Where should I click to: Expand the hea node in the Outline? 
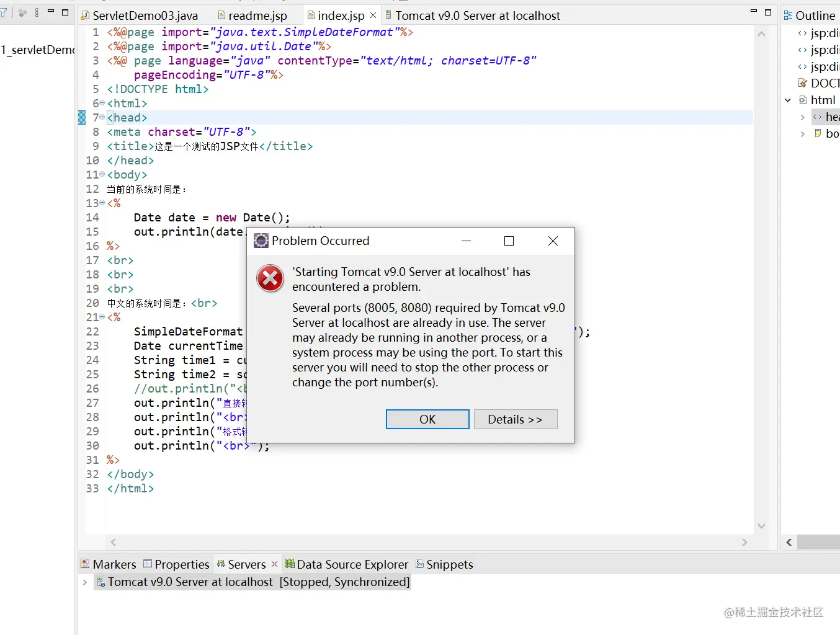803,117
